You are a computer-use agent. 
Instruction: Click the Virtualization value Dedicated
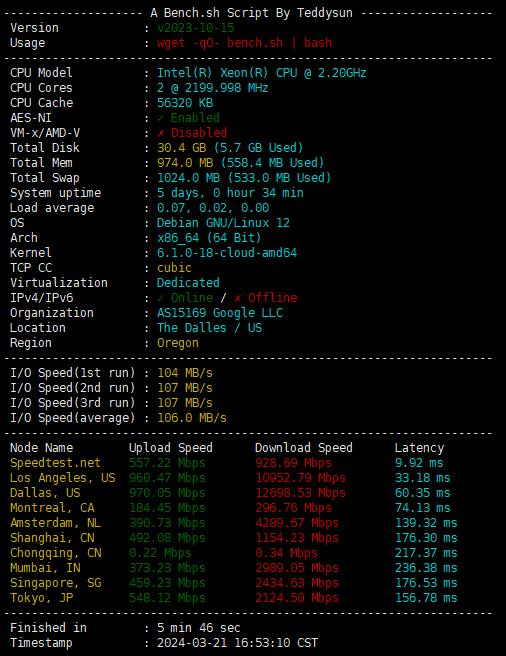coord(188,283)
